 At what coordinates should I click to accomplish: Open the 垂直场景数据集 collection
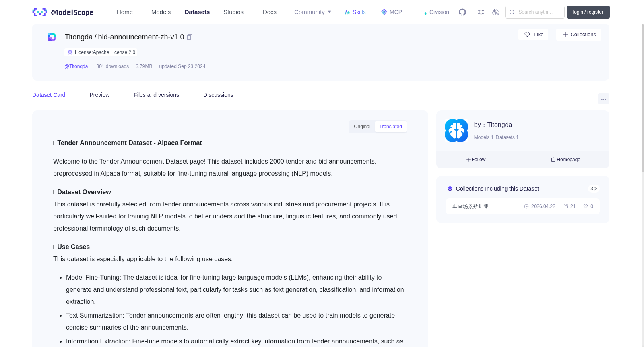coord(471,206)
